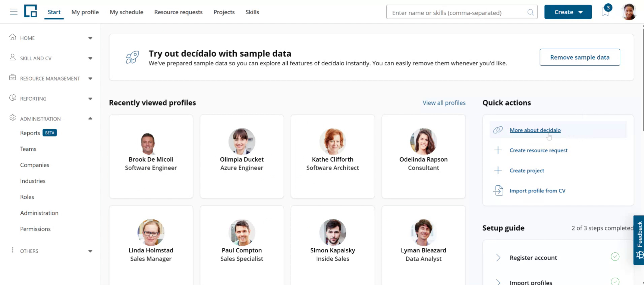The image size is (644, 285).
Task: Expand the SKILL AND CV section arrow
Action: click(x=90, y=58)
